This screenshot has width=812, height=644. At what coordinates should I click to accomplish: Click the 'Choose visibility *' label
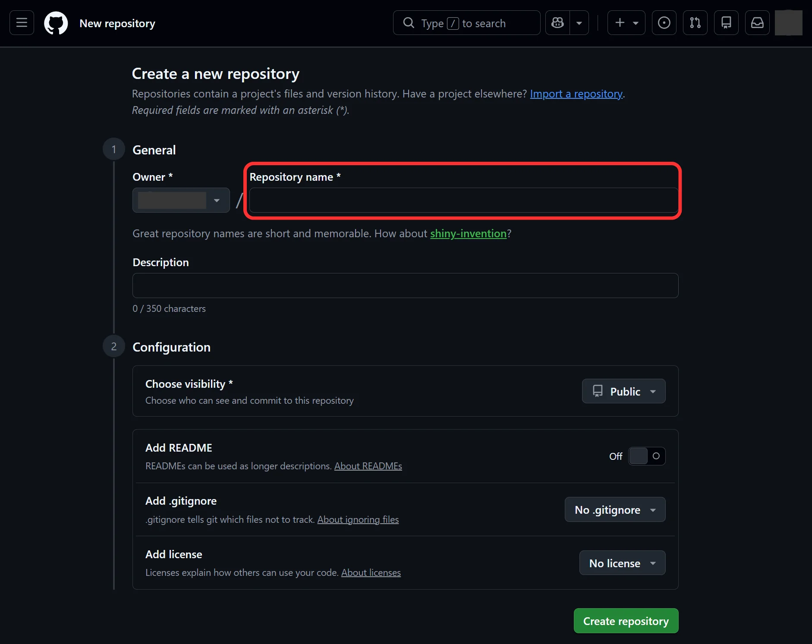tap(189, 384)
